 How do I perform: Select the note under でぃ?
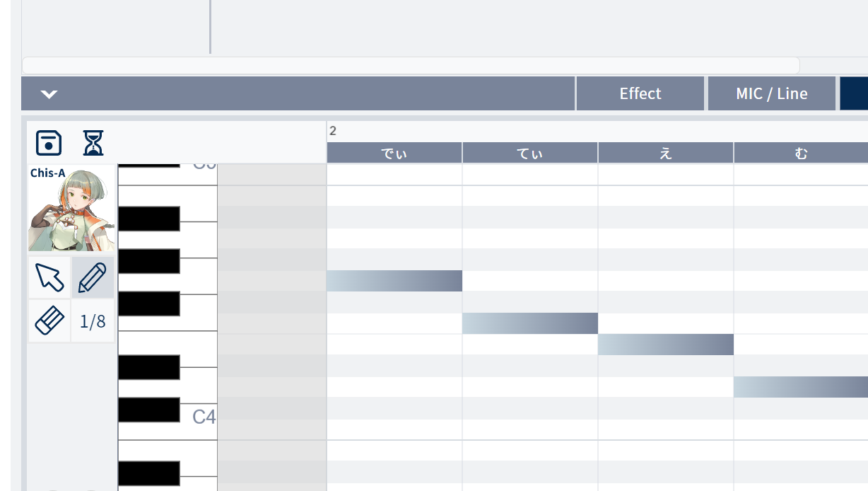click(394, 281)
